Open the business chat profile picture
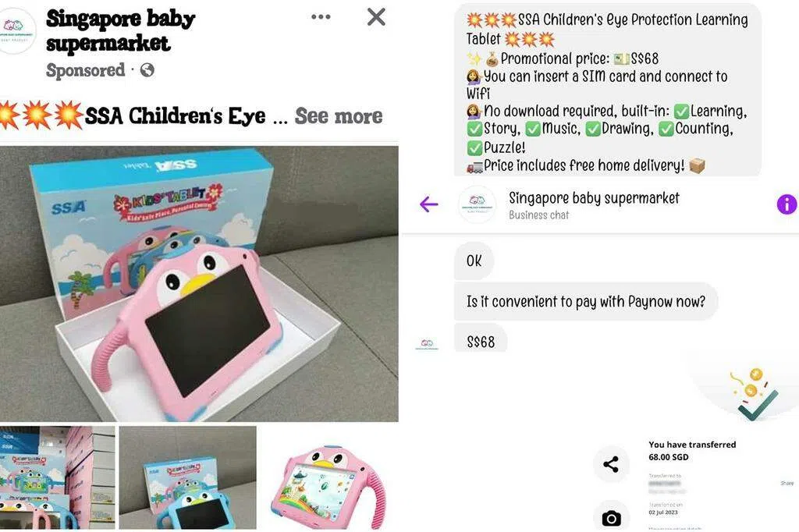799x532 pixels. click(477, 204)
